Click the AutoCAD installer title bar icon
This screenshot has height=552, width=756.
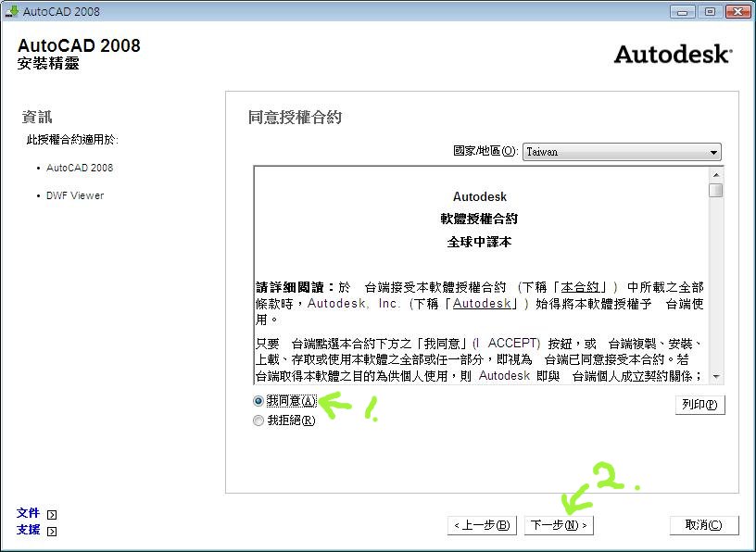pos(11,11)
